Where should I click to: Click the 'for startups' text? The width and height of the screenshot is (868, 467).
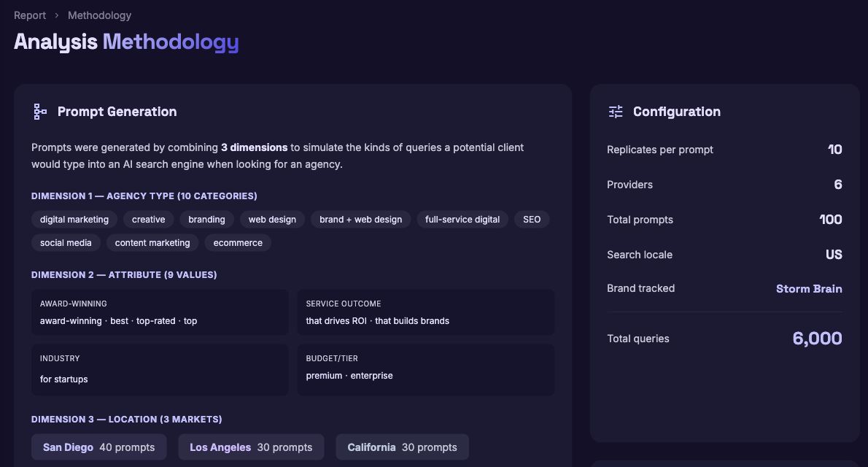[x=63, y=379]
